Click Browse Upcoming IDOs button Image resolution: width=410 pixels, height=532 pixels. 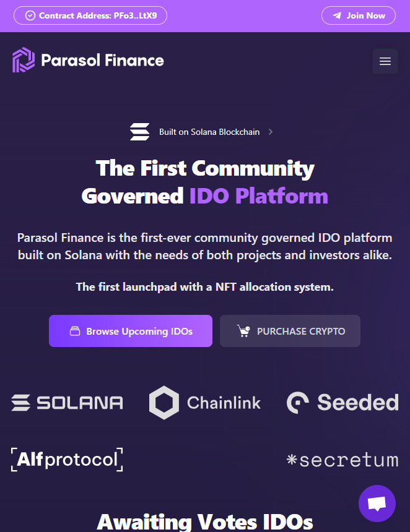131,331
